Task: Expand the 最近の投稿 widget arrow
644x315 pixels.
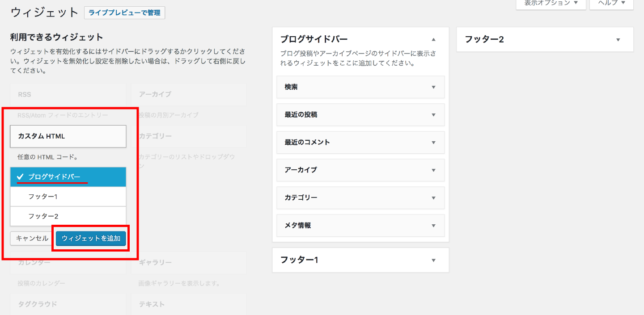Action: 433,115
